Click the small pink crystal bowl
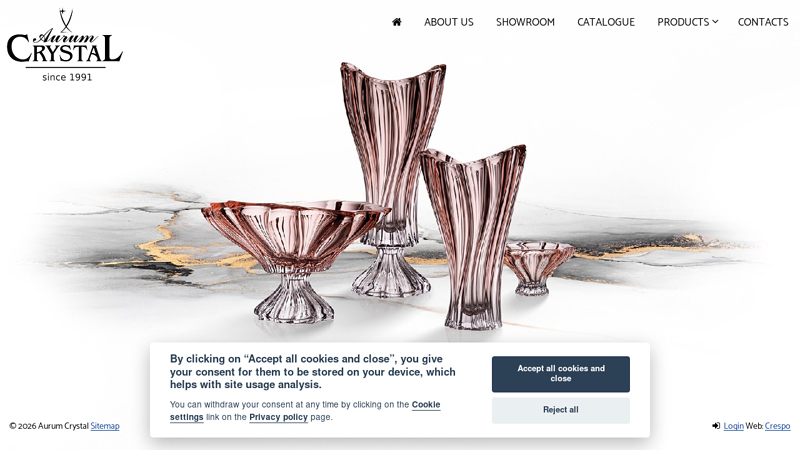Viewport: 800px width, 450px height. click(537, 267)
